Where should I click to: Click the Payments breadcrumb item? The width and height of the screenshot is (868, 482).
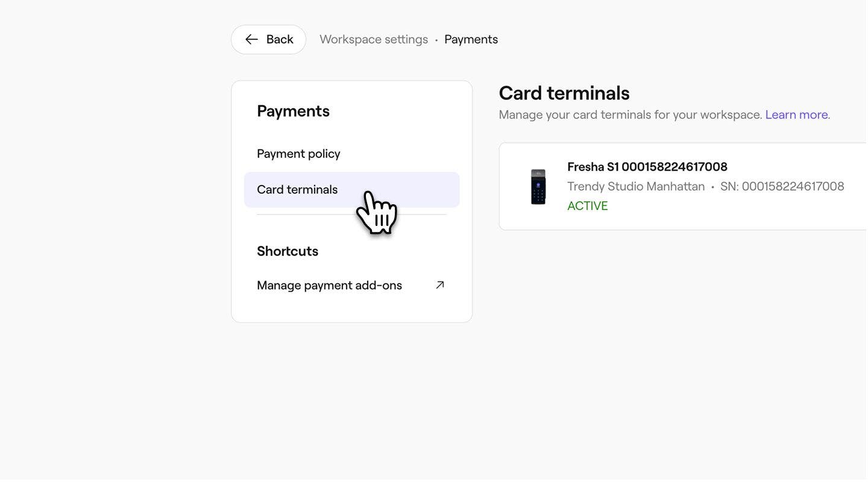[471, 40]
